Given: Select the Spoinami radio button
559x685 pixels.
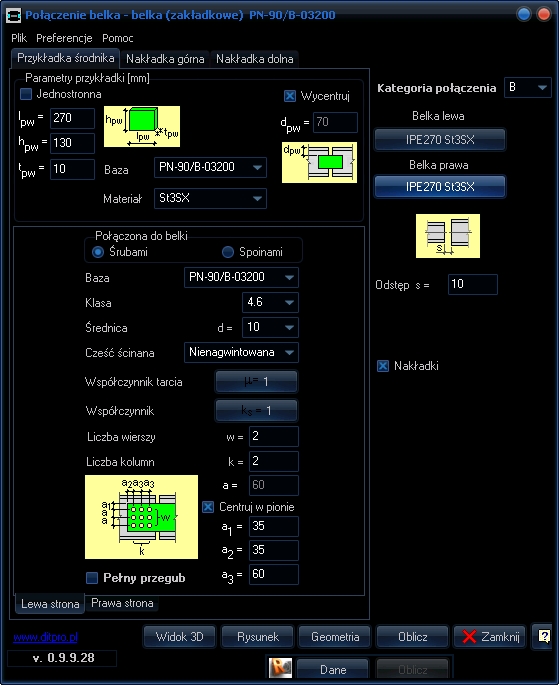Looking at the screenshot, I should click(x=228, y=252).
